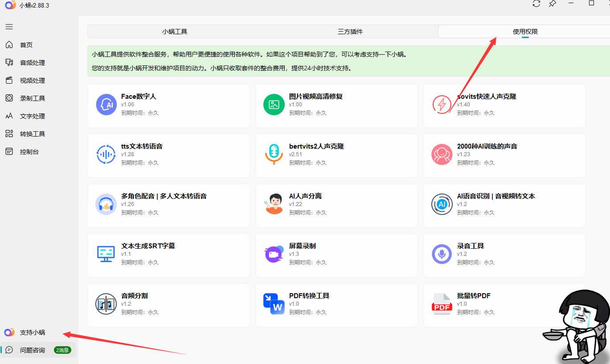Switch to the 小蜗工具 tab
Screen dimensions: 610x364
pos(175,32)
